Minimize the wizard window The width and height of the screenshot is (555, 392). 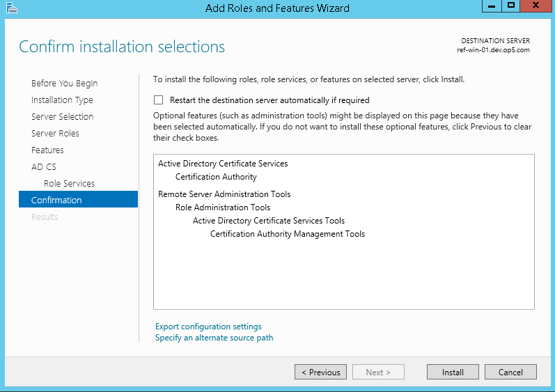coord(492,6)
